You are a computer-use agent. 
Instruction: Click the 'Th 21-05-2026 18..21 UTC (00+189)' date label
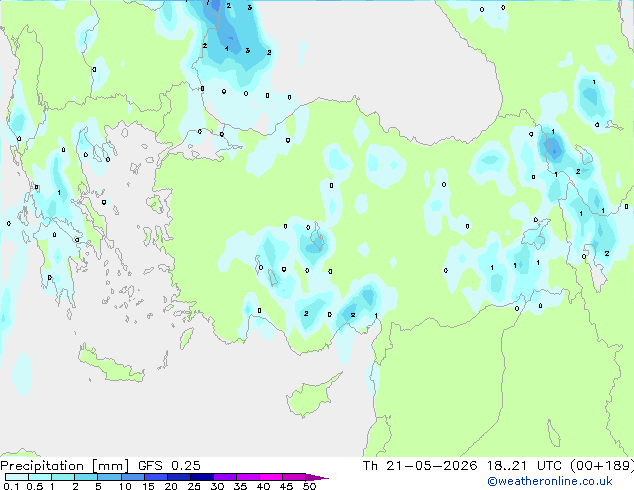[x=498, y=466]
